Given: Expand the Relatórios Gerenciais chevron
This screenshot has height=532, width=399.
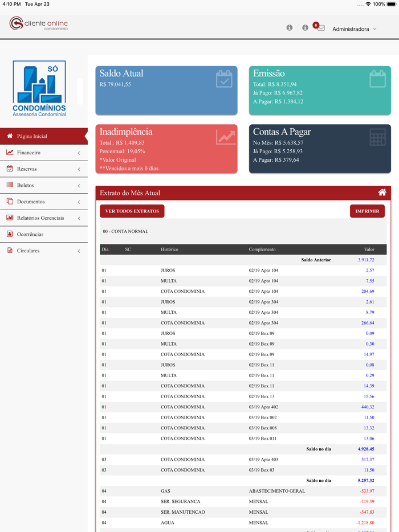Looking at the screenshot, I should [79, 218].
